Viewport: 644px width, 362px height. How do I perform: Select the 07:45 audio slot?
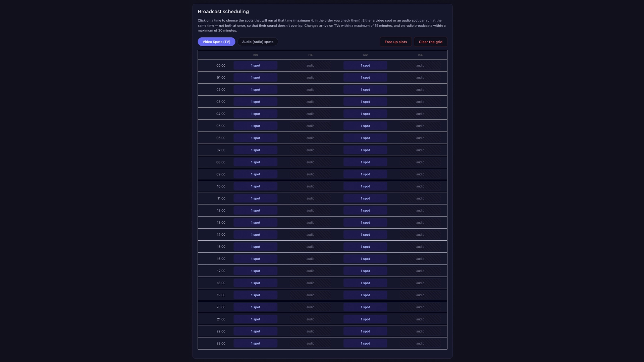tap(420, 150)
